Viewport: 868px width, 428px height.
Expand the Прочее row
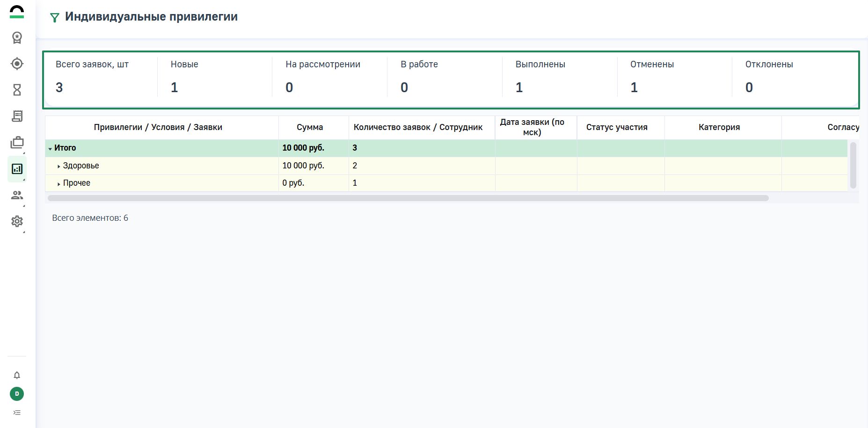pyautogui.click(x=58, y=184)
